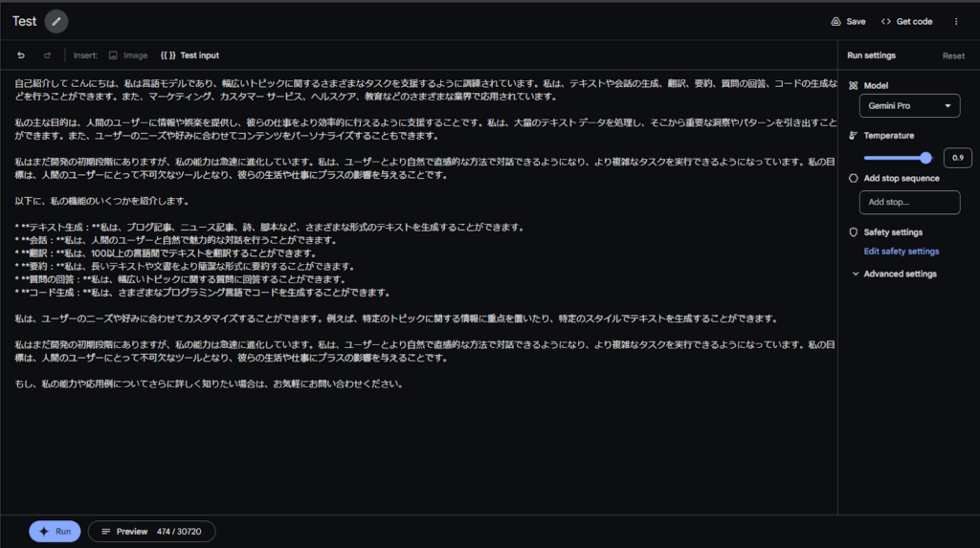Click the Temperature thermometer icon
Viewport: 980px width, 548px height.
(x=854, y=136)
